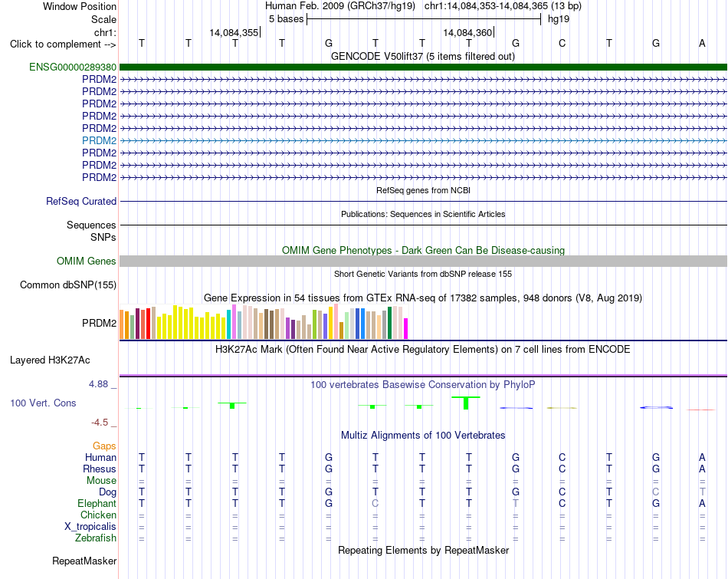Click the GTEx Gene Expression track title

click(423, 298)
